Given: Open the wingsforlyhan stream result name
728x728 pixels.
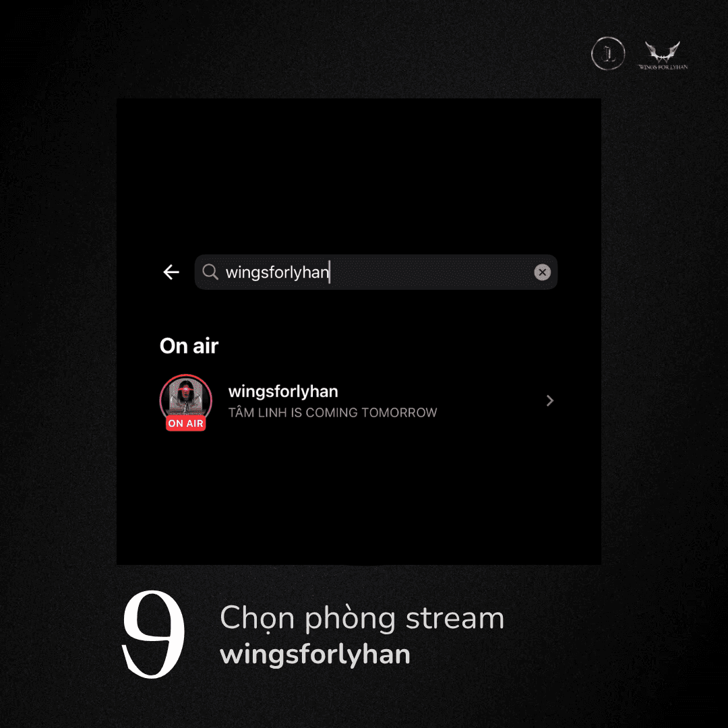Looking at the screenshot, I should (x=283, y=392).
